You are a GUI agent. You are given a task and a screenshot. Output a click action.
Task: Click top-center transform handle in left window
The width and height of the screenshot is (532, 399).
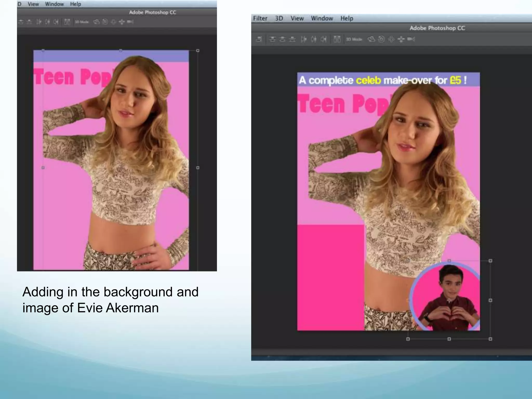pyautogui.click(x=121, y=51)
